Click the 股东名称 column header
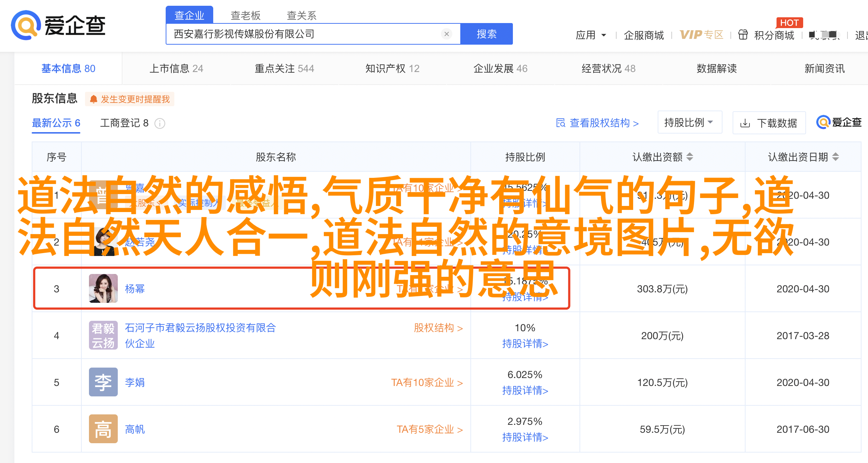The image size is (868, 463). tap(276, 157)
